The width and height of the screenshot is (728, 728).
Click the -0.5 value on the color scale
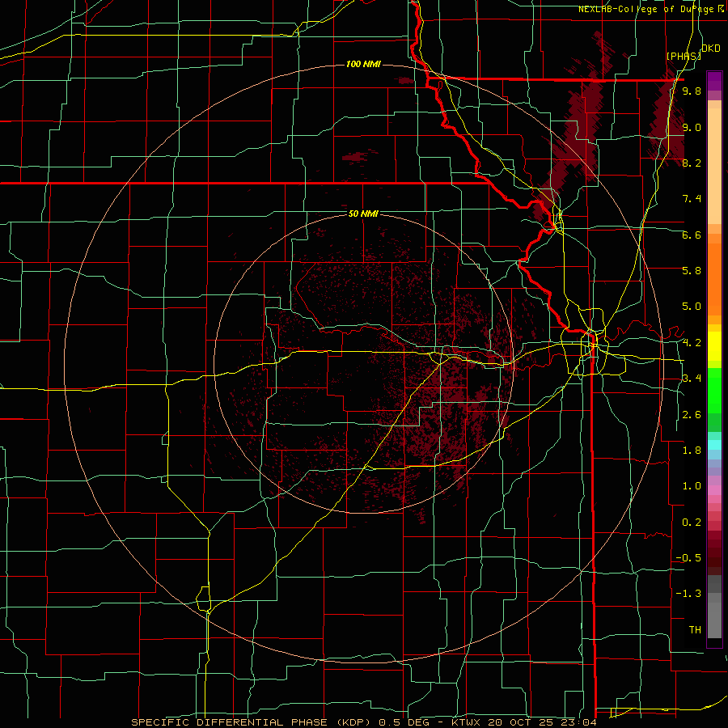coord(688,558)
